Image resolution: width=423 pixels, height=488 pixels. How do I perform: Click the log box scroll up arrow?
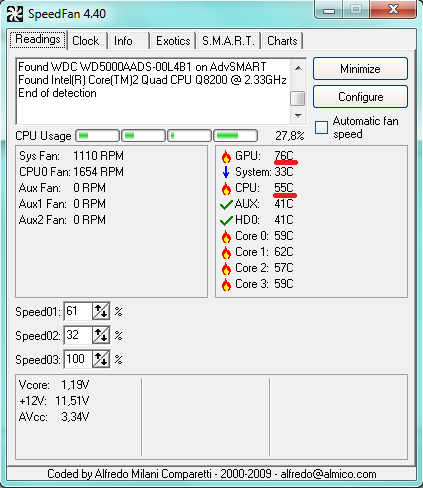pos(298,68)
